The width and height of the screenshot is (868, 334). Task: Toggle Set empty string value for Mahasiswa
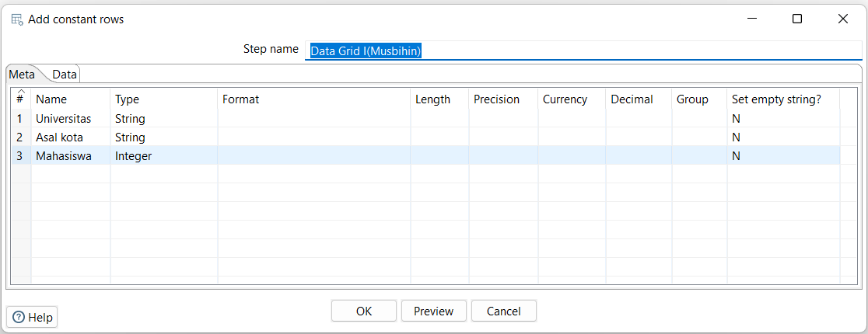[783, 156]
